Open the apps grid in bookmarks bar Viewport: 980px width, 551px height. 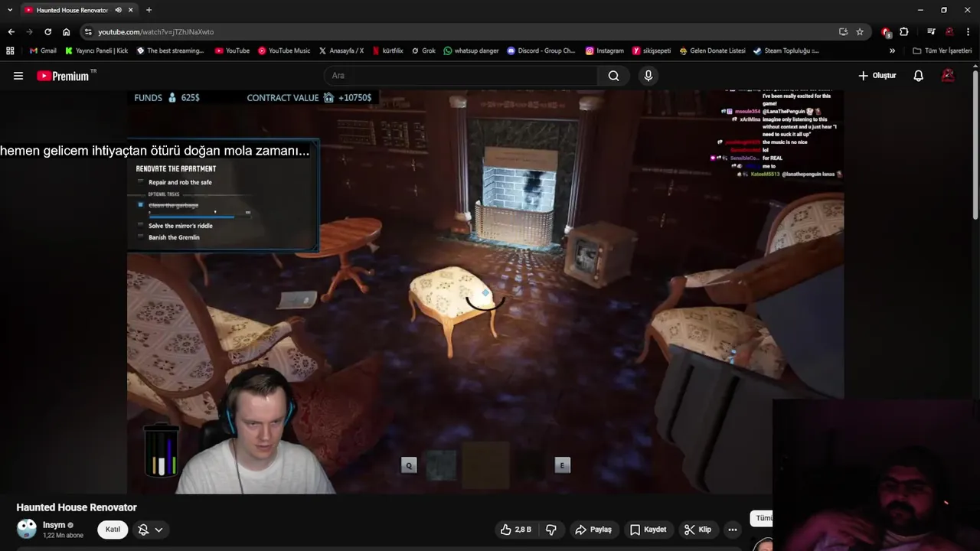(10, 51)
